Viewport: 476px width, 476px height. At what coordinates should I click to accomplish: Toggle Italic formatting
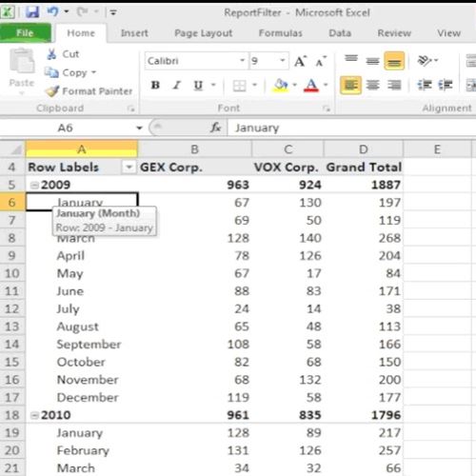[x=176, y=85]
